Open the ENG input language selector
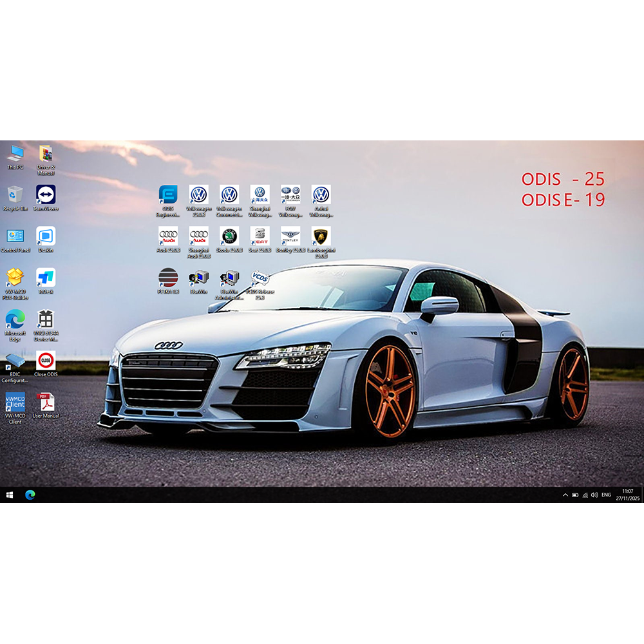 (606, 495)
